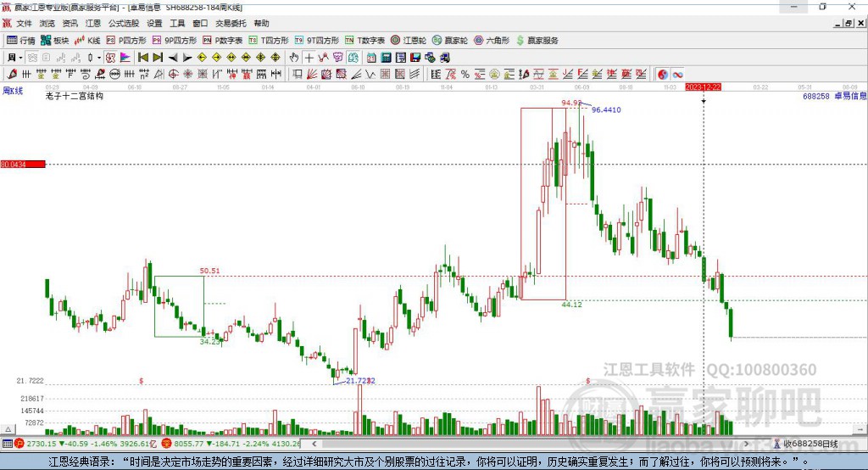Open the P数字表 tool

[x=223, y=41]
